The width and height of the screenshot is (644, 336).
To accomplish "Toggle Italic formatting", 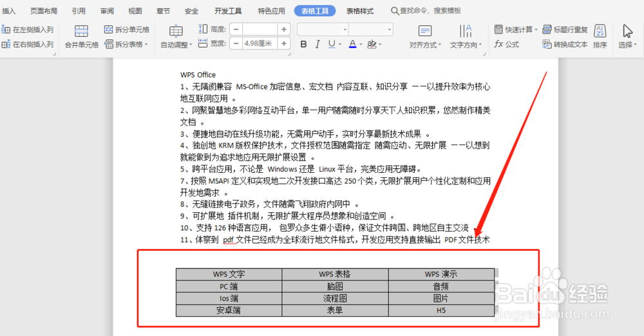I will tap(317, 44).
